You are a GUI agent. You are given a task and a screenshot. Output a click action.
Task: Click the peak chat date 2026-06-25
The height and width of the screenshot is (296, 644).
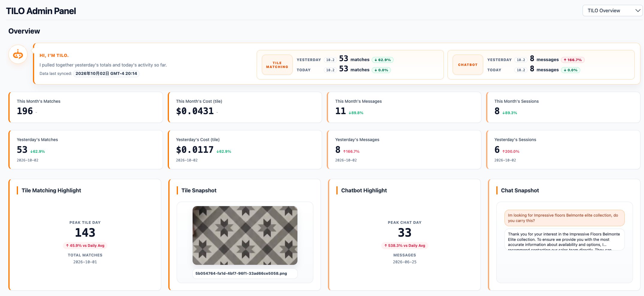point(405,262)
